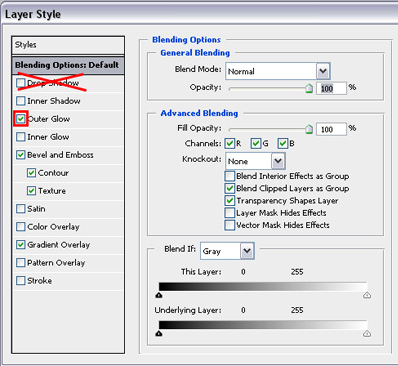The width and height of the screenshot is (398, 366).
Task: Toggle the B channel checkbox
Action: [x=283, y=144]
